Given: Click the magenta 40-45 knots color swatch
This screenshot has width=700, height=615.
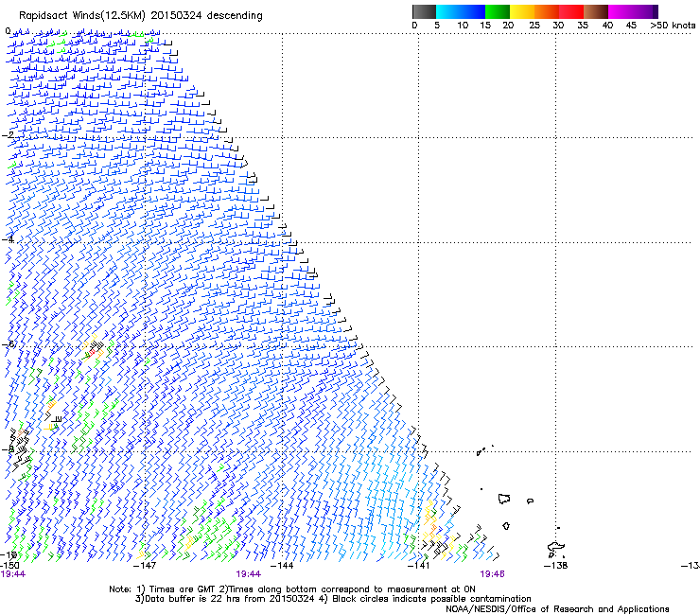Looking at the screenshot, I should (621, 11).
